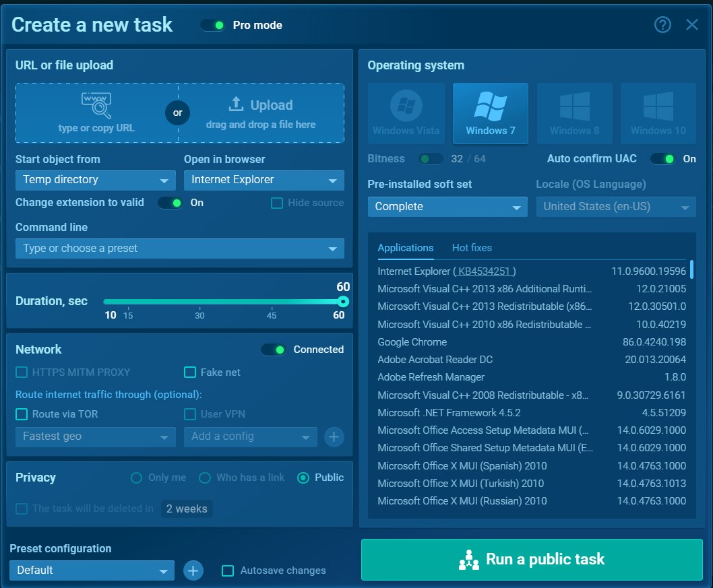Switch to the Hot fixes tab
This screenshot has height=588, width=713.
coord(472,248)
